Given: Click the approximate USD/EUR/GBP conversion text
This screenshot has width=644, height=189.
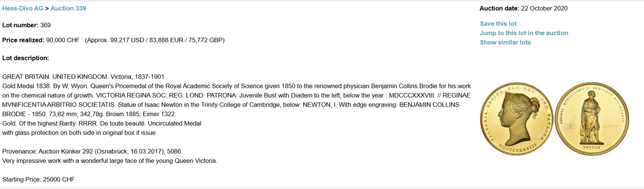Looking at the screenshot, I should (x=154, y=40).
